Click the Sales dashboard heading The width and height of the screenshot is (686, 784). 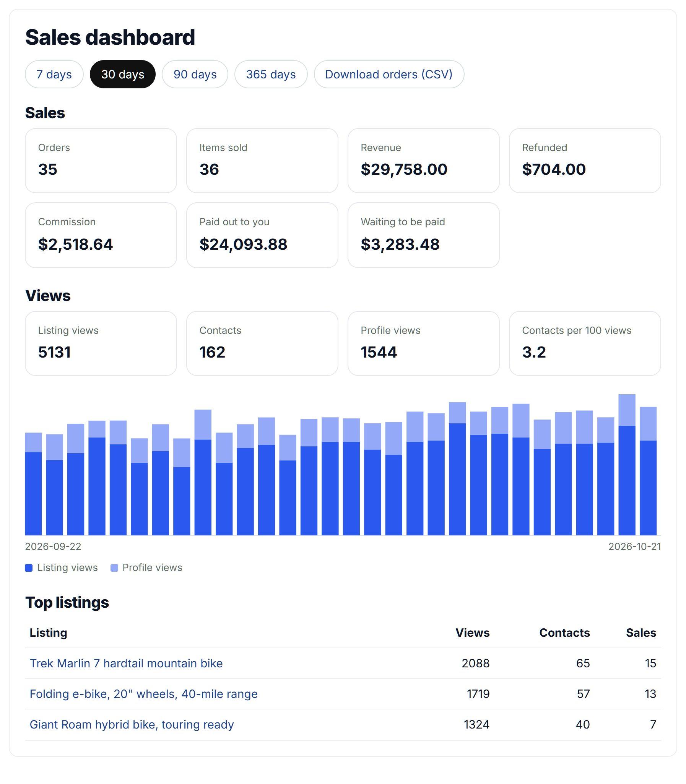coord(110,37)
